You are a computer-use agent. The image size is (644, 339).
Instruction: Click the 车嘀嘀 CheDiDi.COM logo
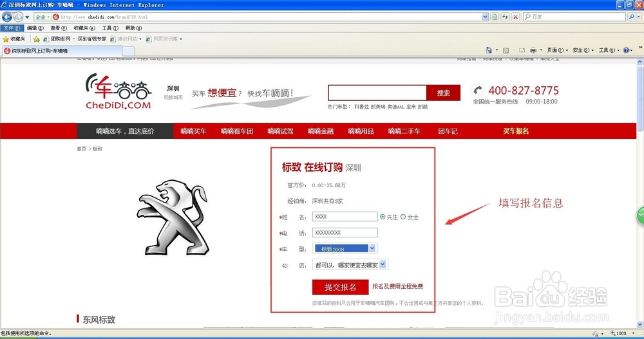click(x=118, y=91)
